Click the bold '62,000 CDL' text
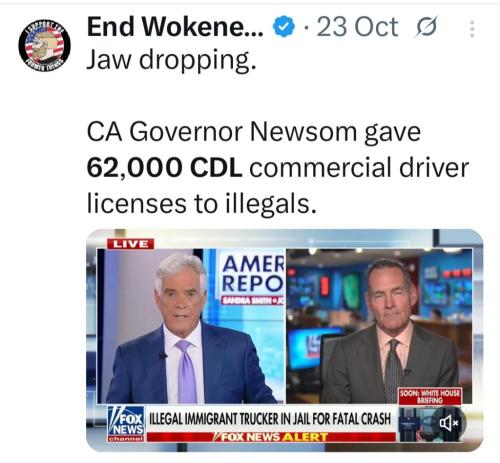The width and height of the screenshot is (500, 463). (x=164, y=167)
